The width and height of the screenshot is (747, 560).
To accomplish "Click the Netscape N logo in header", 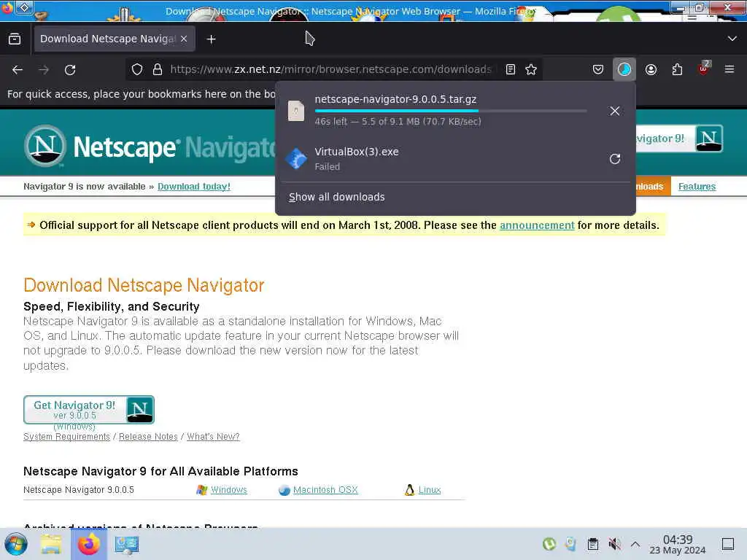I will tap(45, 146).
